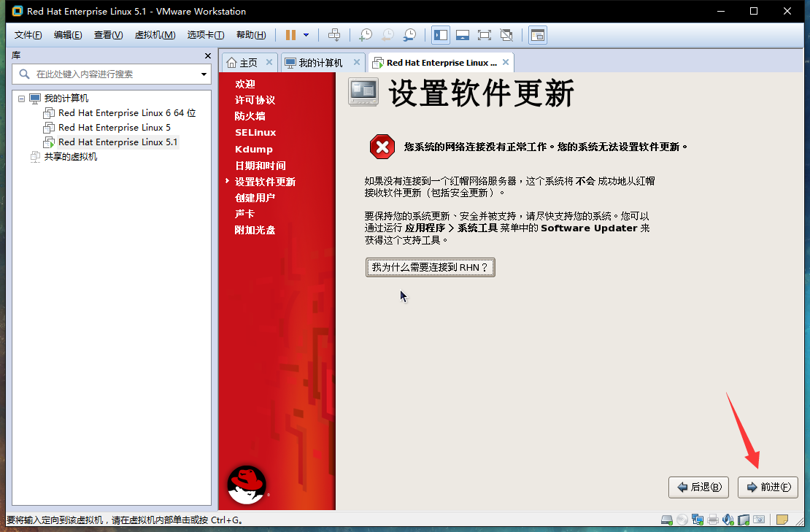The image size is (810, 532).
Task: Open the 文件(F) menu
Action: [x=28, y=35]
